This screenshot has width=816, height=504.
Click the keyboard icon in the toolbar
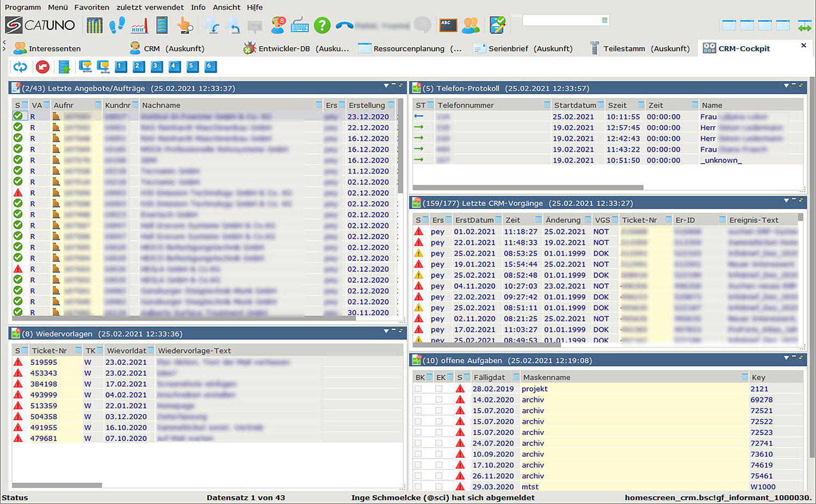[300, 25]
